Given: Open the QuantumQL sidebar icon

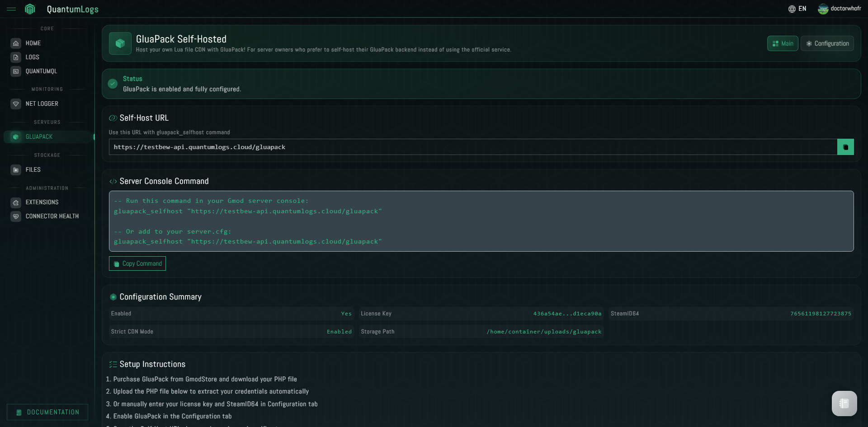Looking at the screenshot, I should pos(16,71).
